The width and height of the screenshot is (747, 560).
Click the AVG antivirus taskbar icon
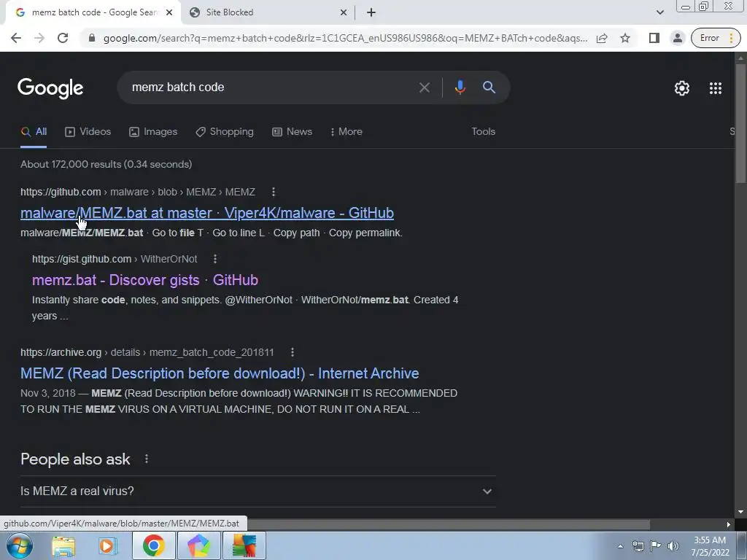point(244,545)
